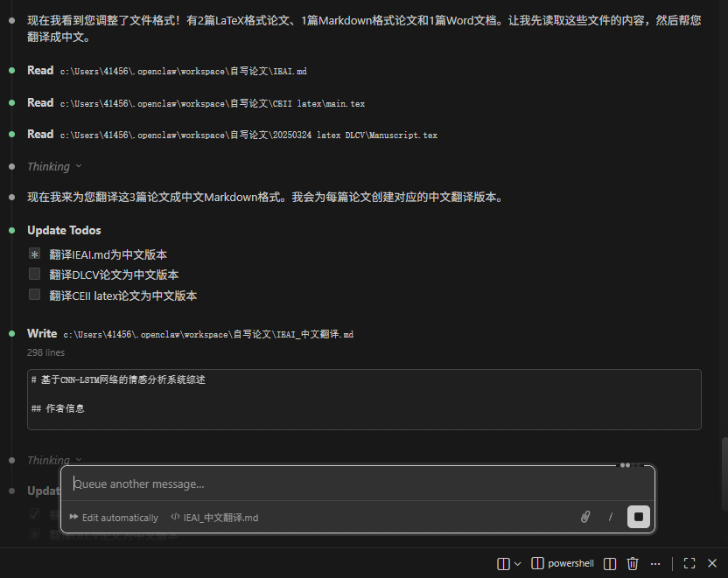Viewport: 728px width, 578px height.
Task: Open the Read Manuscript.tex file path
Action: tap(248, 136)
